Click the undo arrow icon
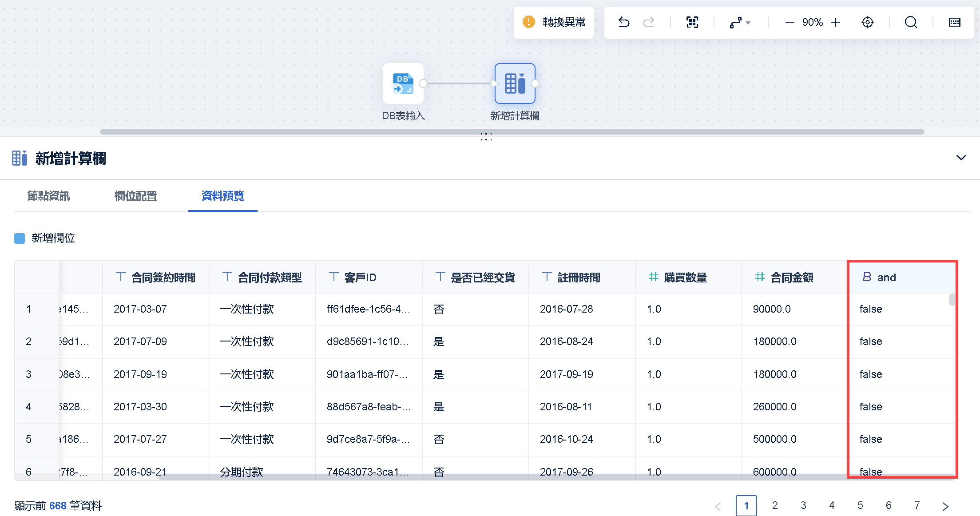This screenshot has width=980, height=516. [x=623, y=22]
